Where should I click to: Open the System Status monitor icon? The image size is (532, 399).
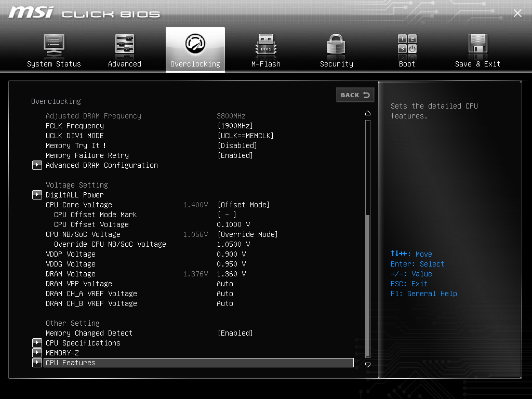(x=54, y=46)
